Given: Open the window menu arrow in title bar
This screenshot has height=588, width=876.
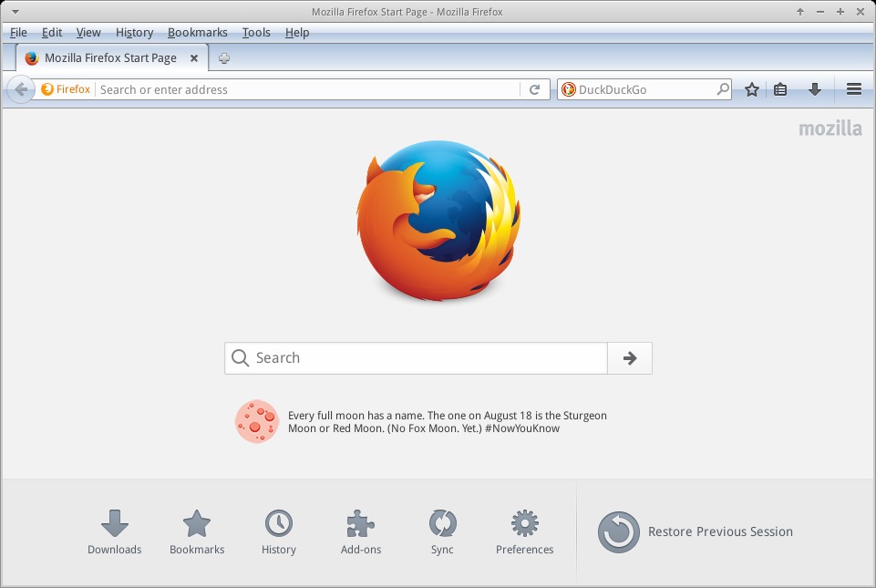Looking at the screenshot, I should pyautogui.click(x=15, y=12).
